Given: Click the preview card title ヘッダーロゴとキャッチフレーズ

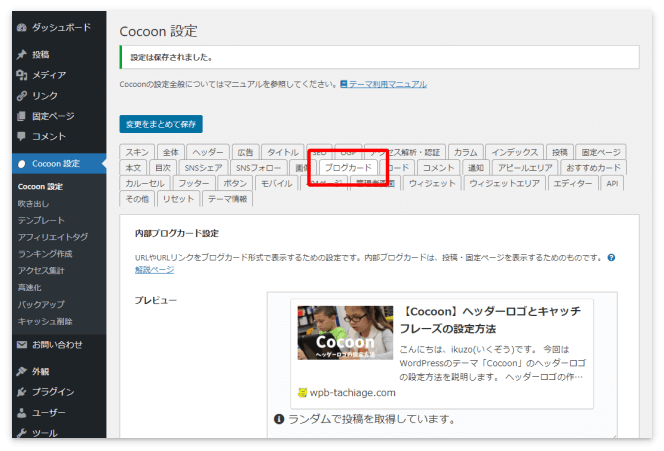Looking at the screenshot, I should tap(490, 320).
